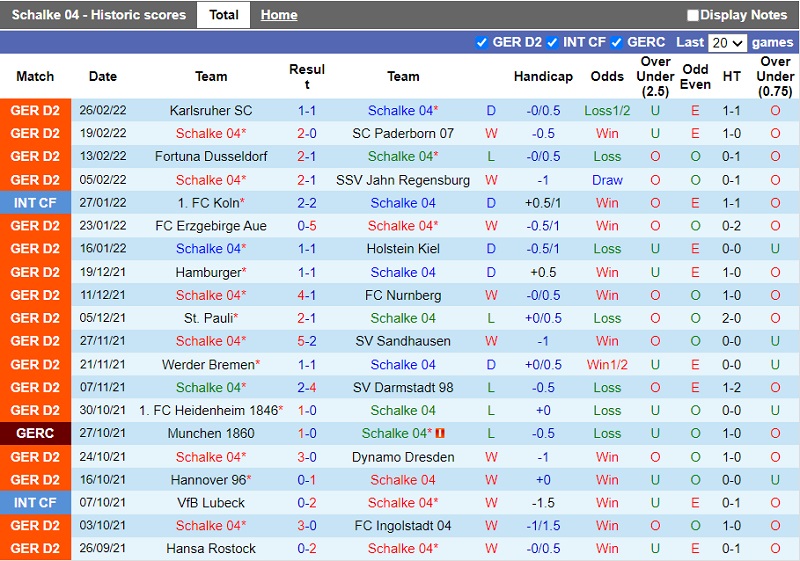Click the Odd Even column header
The width and height of the screenshot is (800, 561).
pyautogui.click(x=695, y=76)
